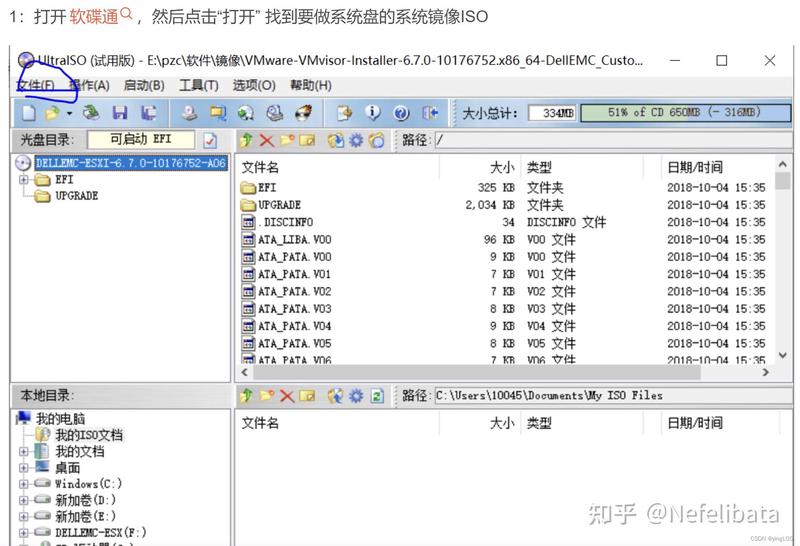Click the Refresh icon in the local pane toolbar
800x546 pixels.
pyautogui.click(x=377, y=395)
